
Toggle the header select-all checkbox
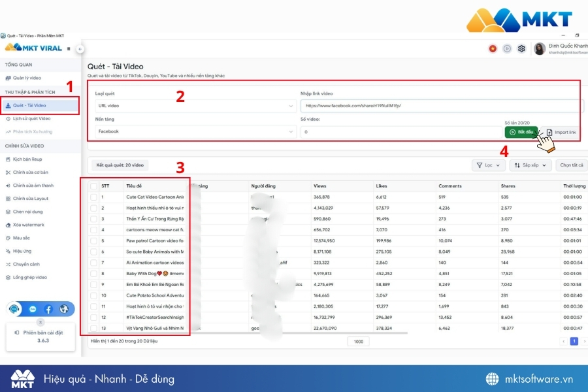point(93,186)
